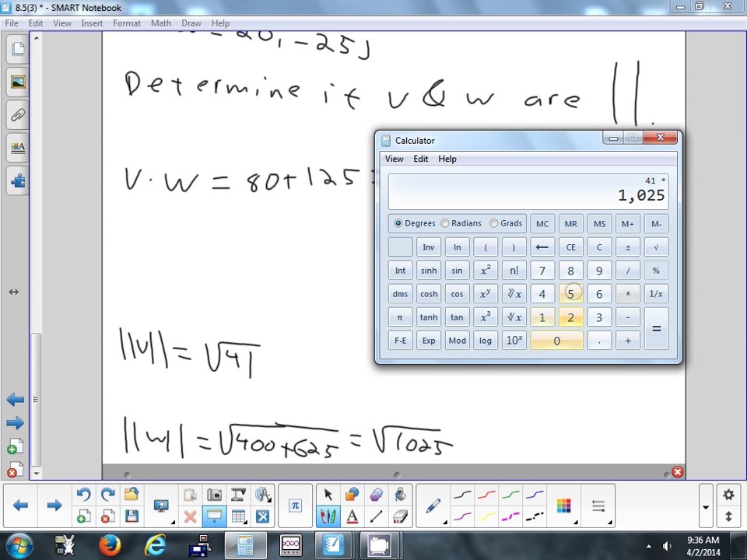Select the Shapes tool
Screen dimensions: 747x560
(x=352, y=495)
